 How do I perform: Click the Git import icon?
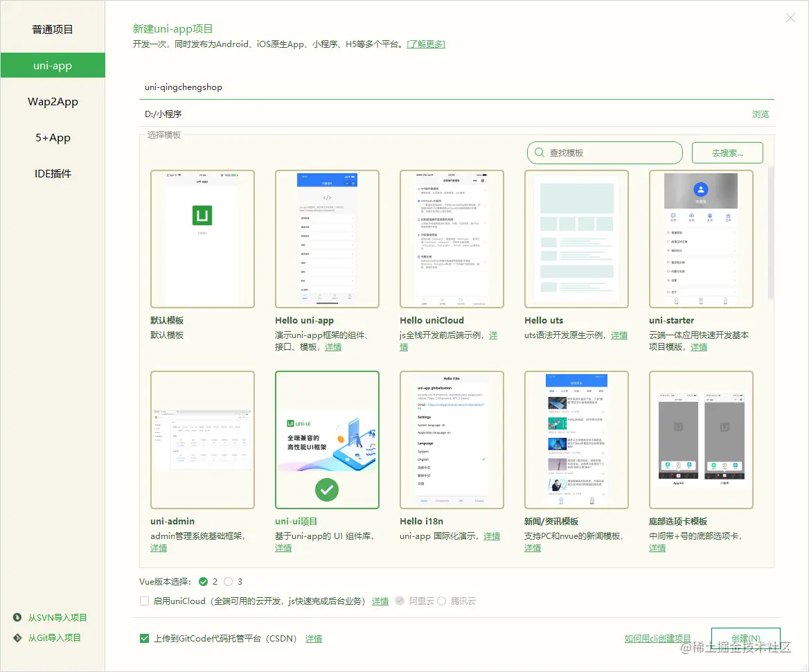17,637
